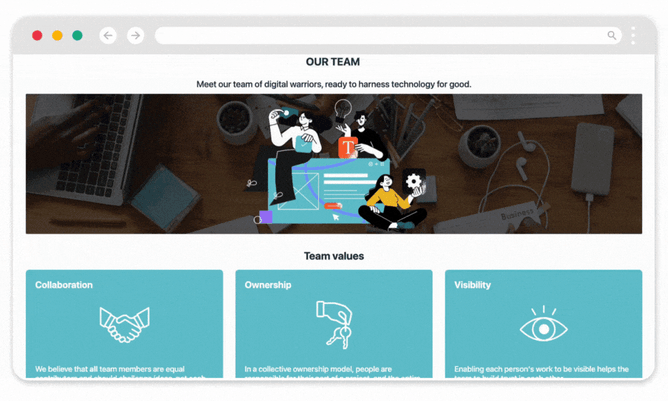The width and height of the screenshot is (668, 401).
Task: Click the browser back arrow button
Action: [x=108, y=35]
